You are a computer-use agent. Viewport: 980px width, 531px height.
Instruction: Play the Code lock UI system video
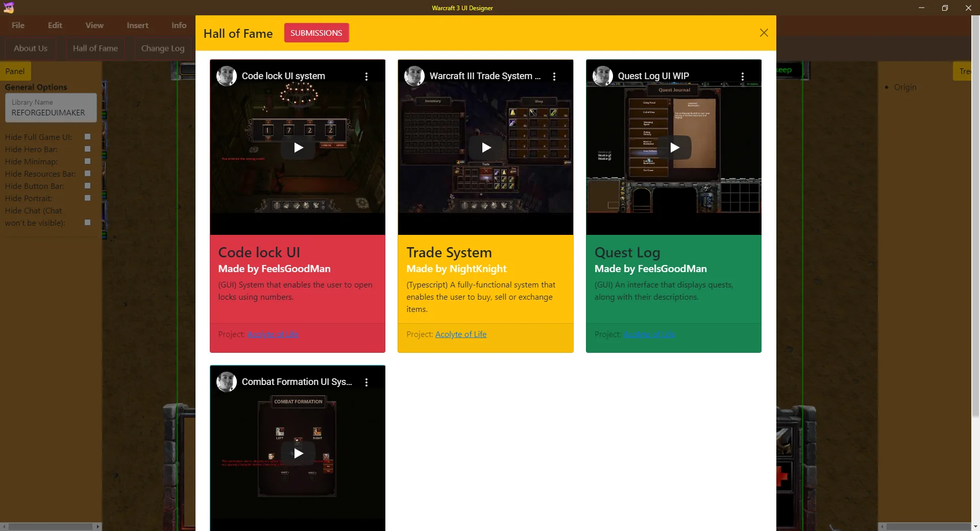(299, 148)
